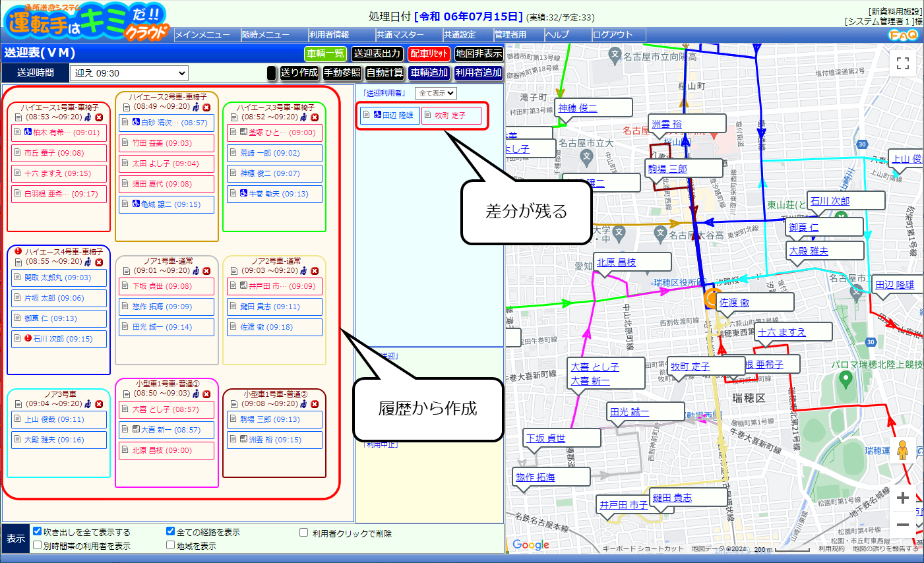Image resolution: width=924 pixels, height=563 pixels.
Task: Open the document icon of ハイエース1号車 header
Action: coord(18,117)
